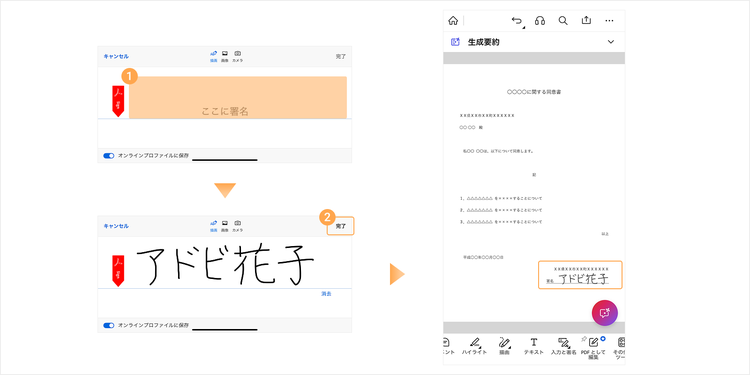Select カメラ tab in the アドビ花子 signature panel
Viewport: 750px width, 375px height.
click(237, 226)
